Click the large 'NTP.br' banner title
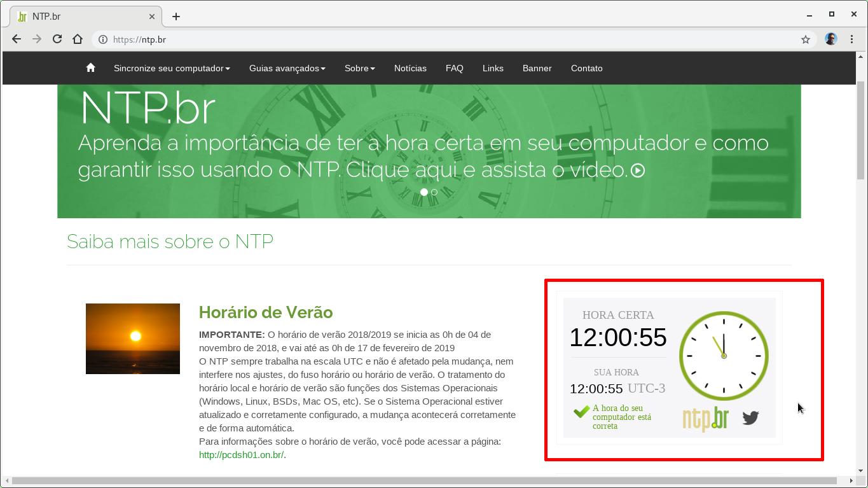 tap(148, 108)
